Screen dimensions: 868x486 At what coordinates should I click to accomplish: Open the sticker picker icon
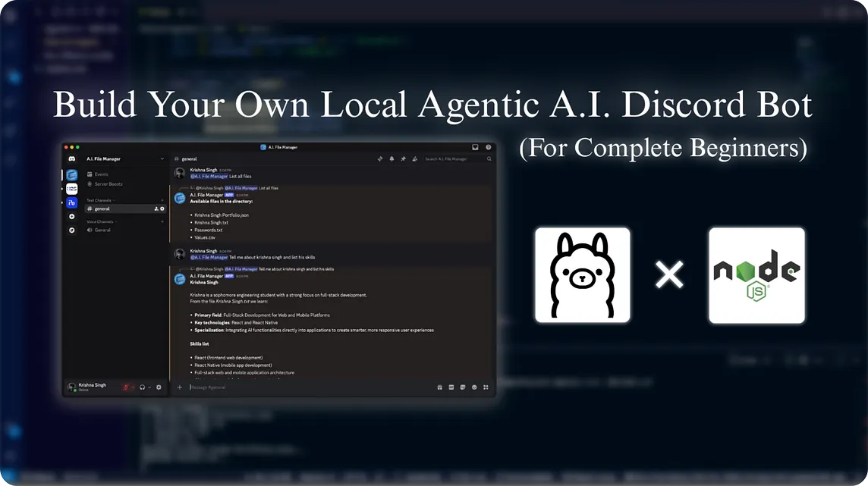463,387
